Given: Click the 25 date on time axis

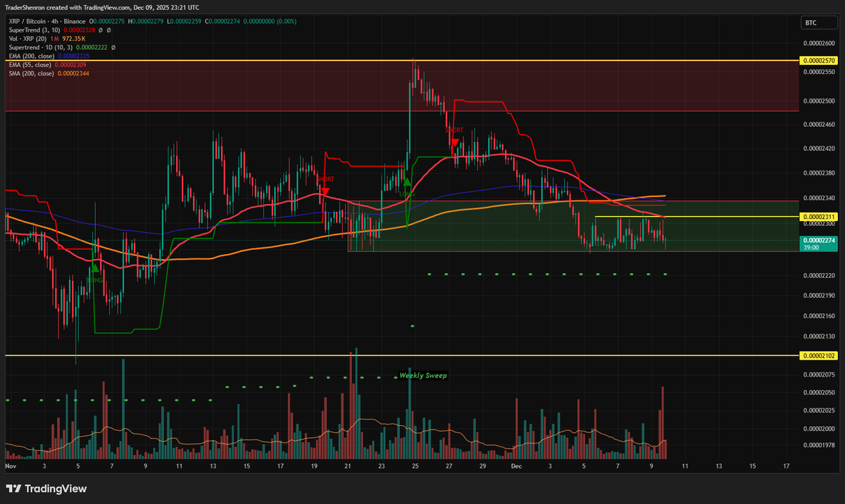Looking at the screenshot, I should click(x=415, y=466).
